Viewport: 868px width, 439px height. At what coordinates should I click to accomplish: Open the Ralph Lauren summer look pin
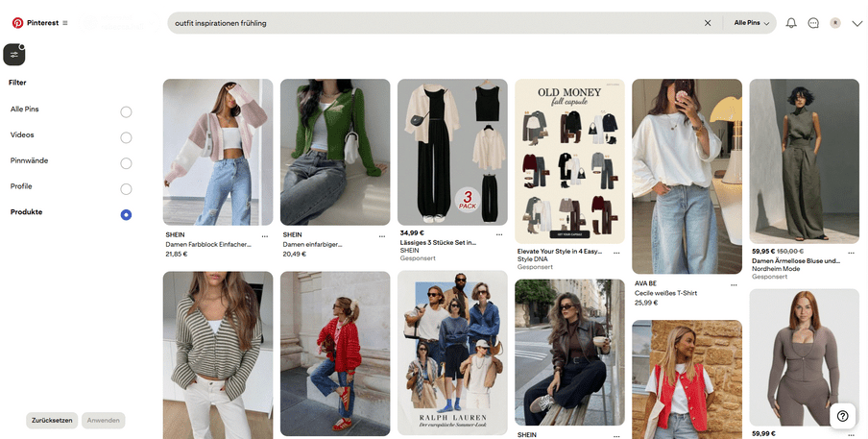[x=452, y=354]
